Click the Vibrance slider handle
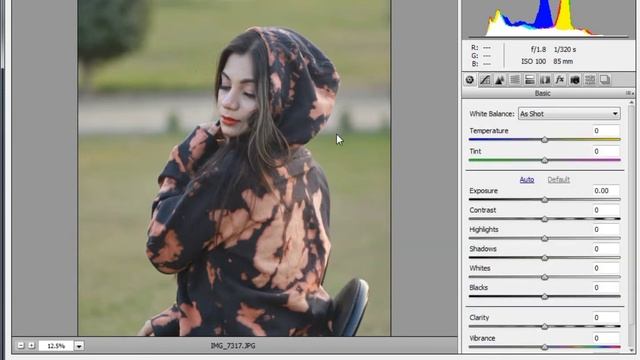640x360 pixels. click(544, 347)
